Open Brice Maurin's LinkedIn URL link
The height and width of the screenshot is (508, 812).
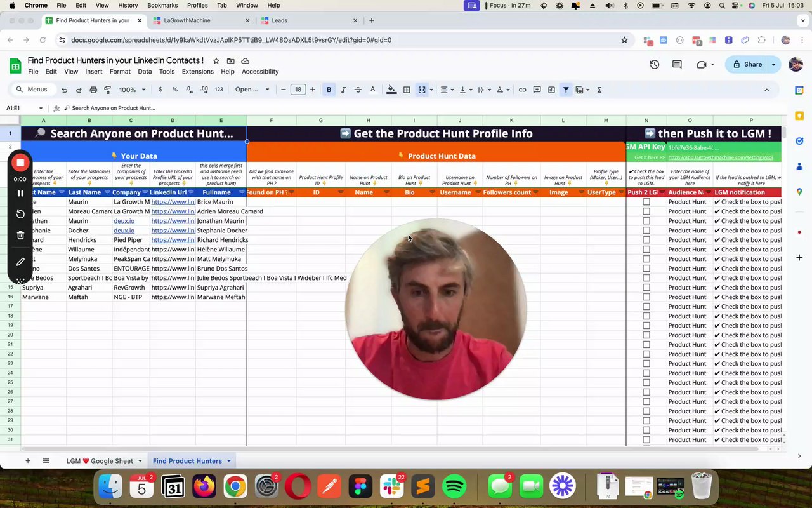[x=173, y=202]
